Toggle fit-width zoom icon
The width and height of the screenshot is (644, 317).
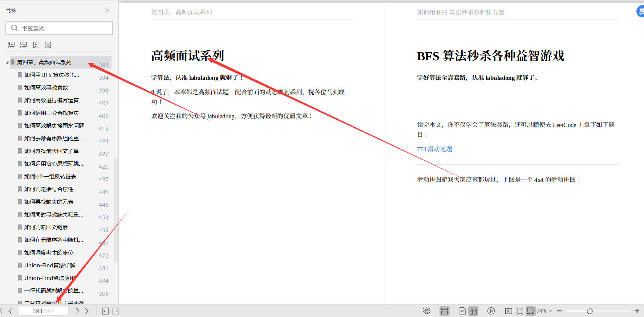tap(531, 311)
